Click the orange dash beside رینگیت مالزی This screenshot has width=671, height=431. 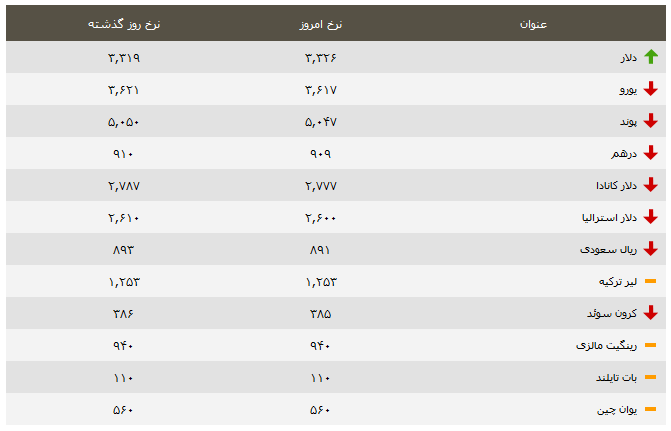pos(650,345)
